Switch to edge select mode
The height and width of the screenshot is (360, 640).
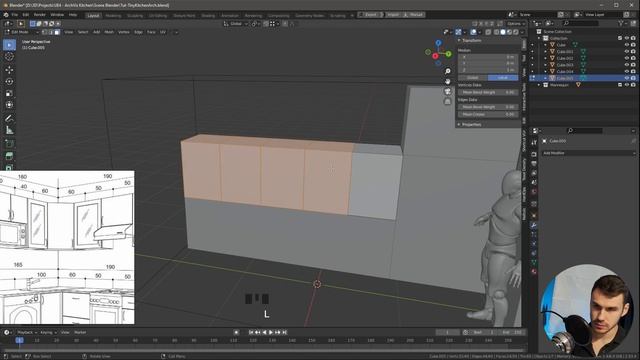[51, 32]
